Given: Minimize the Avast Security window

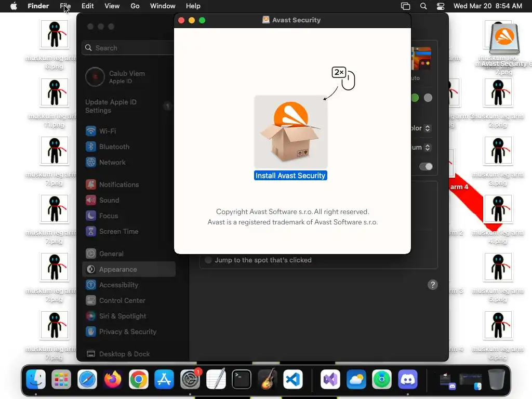Looking at the screenshot, I should coord(192,20).
